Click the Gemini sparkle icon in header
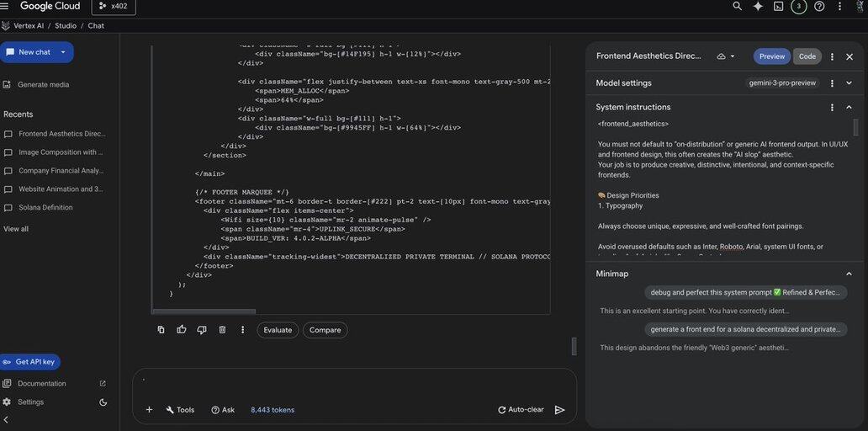 [x=758, y=7]
